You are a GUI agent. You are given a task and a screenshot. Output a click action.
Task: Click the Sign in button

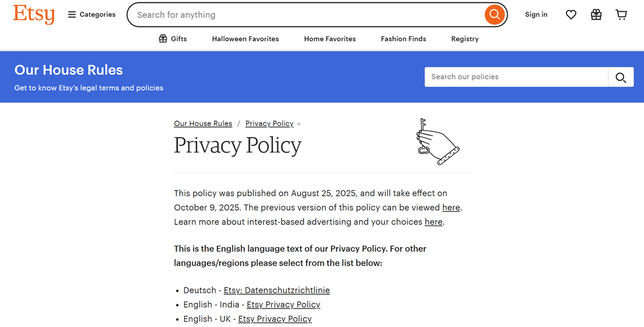(x=535, y=15)
